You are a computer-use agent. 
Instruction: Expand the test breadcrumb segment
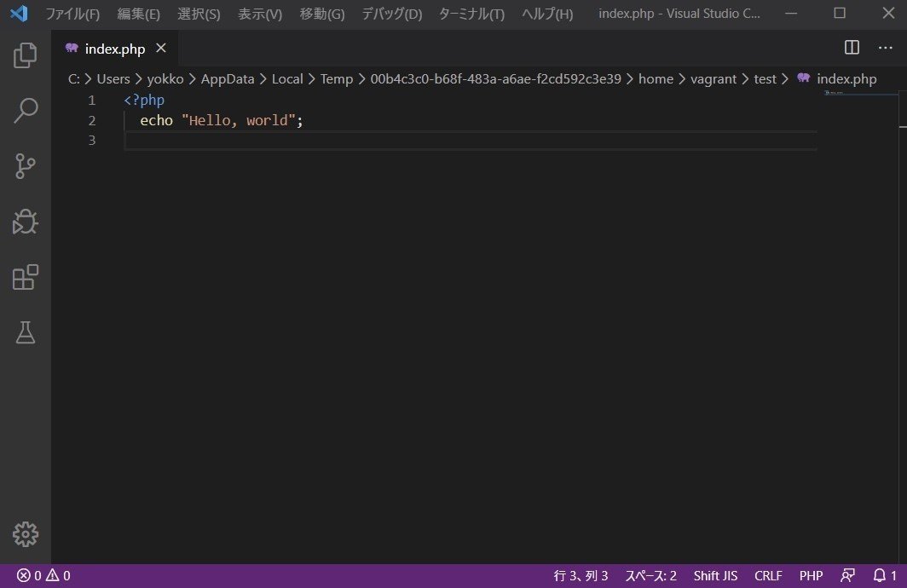pyautogui.click(x=765, y=79)
